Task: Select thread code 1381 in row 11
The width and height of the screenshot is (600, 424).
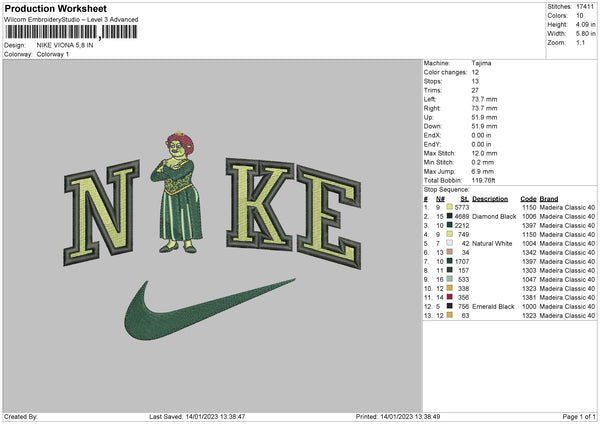Action: (529, 297)
